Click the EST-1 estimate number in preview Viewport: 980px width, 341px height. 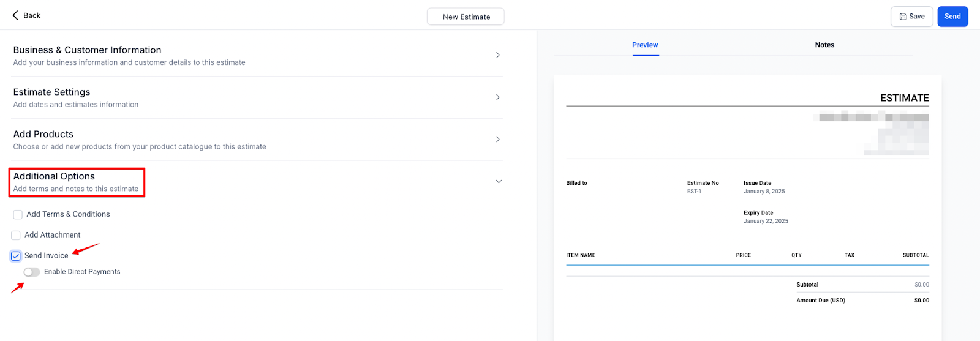click(x=694, y=192)
